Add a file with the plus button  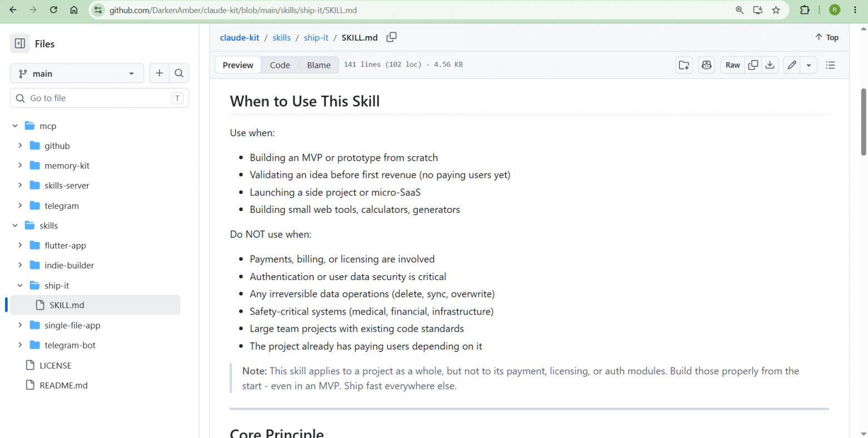[x=159, y=73]
